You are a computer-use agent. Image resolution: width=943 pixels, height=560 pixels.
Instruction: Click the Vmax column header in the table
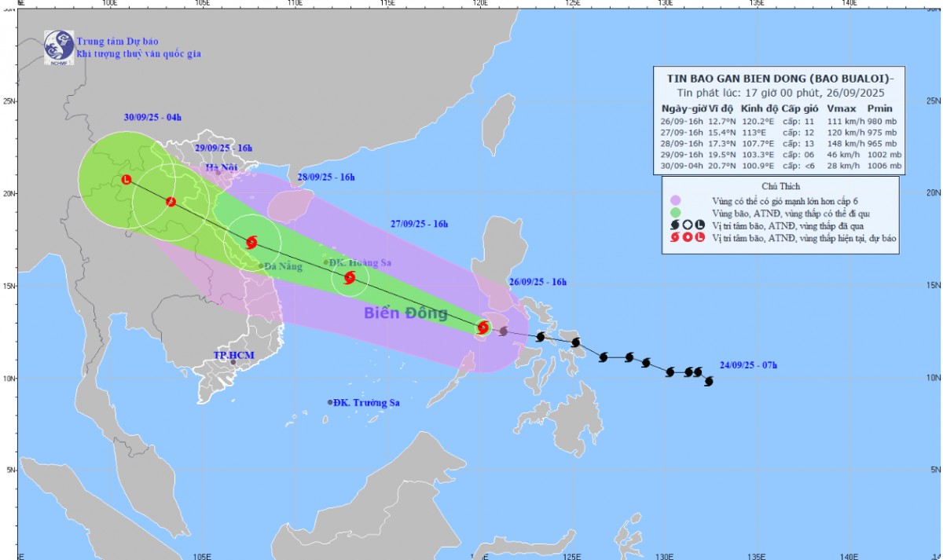841,108
